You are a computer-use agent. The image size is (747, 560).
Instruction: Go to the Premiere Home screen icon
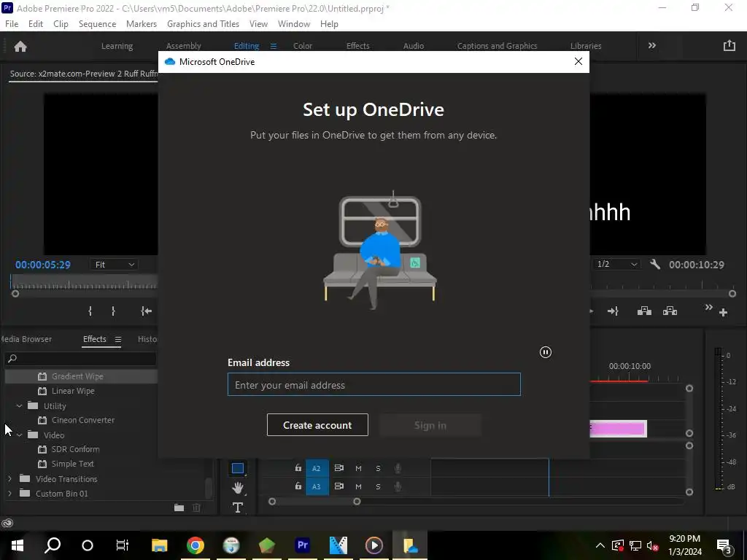20,46
